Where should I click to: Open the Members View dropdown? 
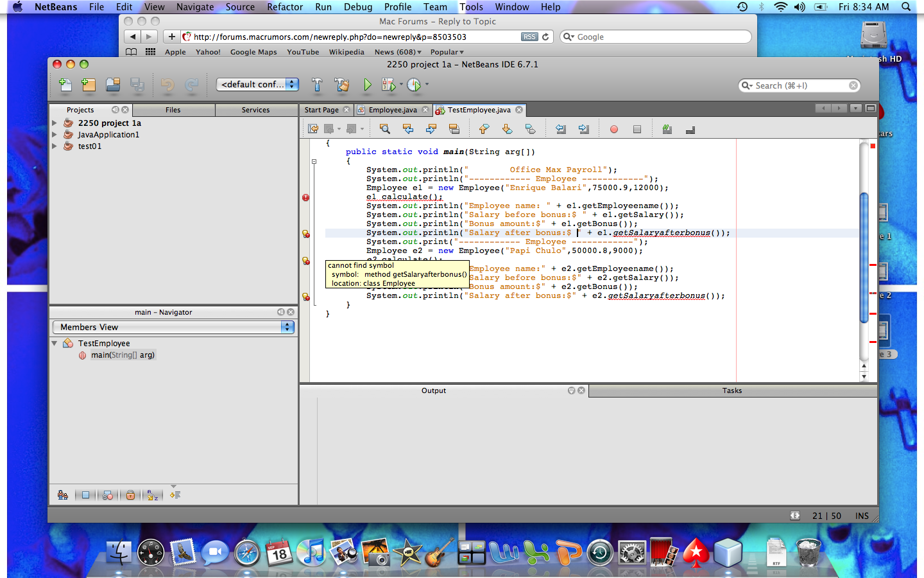click(173, 327)
